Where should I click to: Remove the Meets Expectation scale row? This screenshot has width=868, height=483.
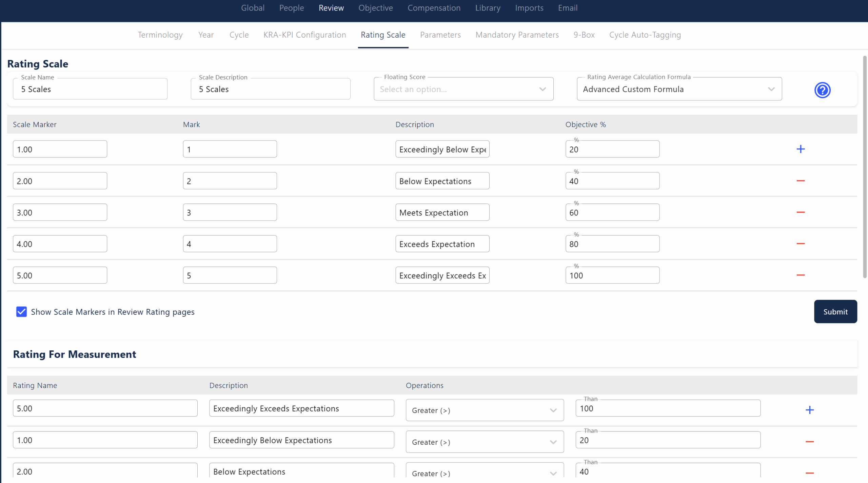801,212
